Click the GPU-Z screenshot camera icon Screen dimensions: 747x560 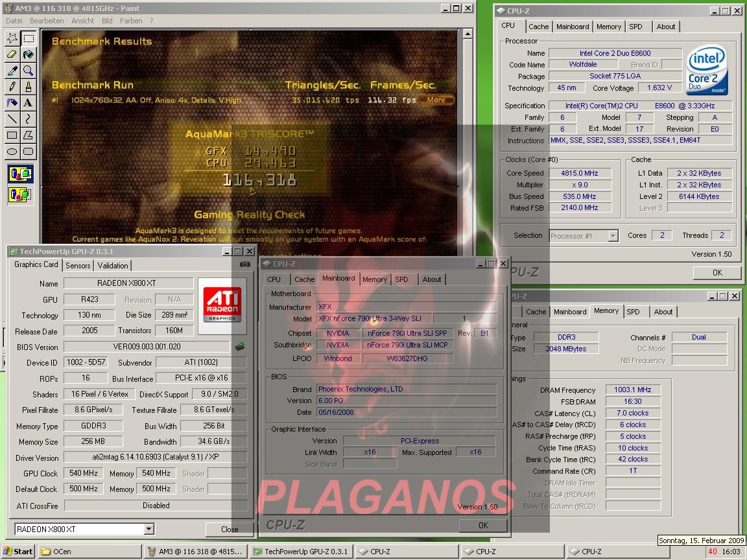(245, 264)
